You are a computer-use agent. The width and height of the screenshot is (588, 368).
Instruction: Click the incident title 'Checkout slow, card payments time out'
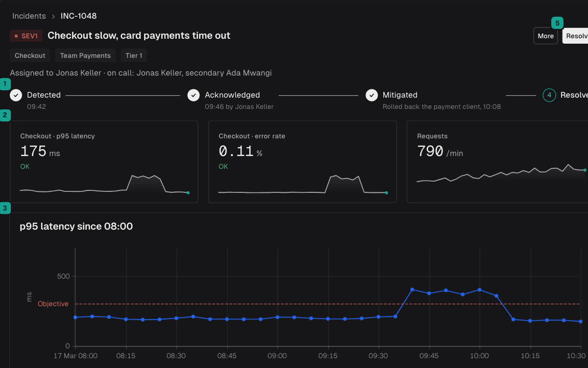[x=139, y=35]
